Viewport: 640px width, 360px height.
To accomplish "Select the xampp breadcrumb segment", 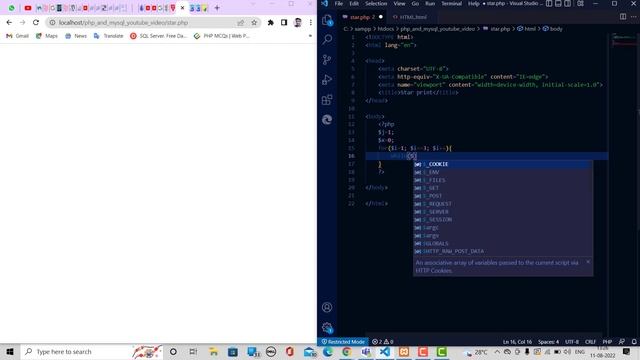I will tap(362, 29).
